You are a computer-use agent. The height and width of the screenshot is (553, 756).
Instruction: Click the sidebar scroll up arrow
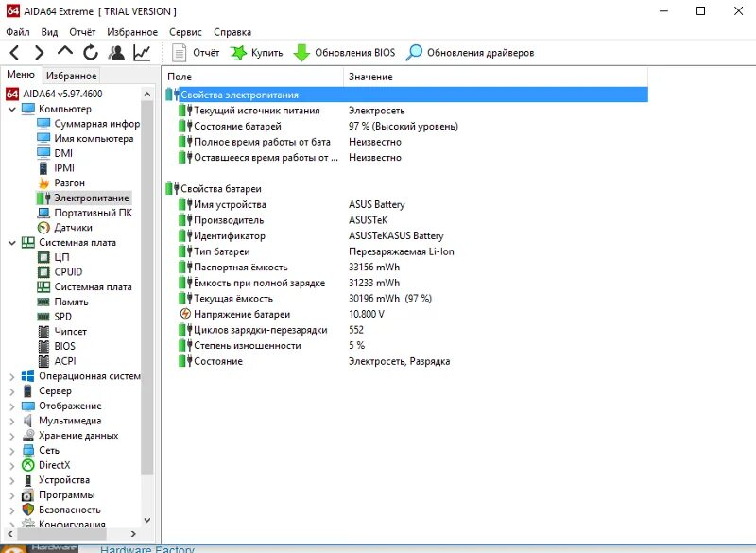click(147, 94)
